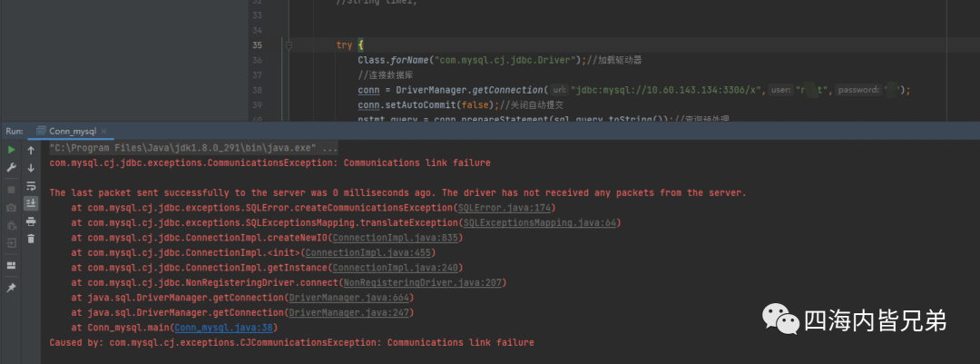Viewport: 980px width, 364px height.
Task: Click the user: parameter hint
Action: (x=781, y=90)
